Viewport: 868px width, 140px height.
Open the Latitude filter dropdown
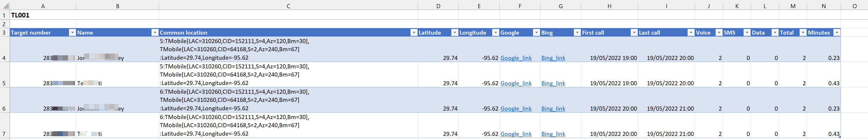454,33
